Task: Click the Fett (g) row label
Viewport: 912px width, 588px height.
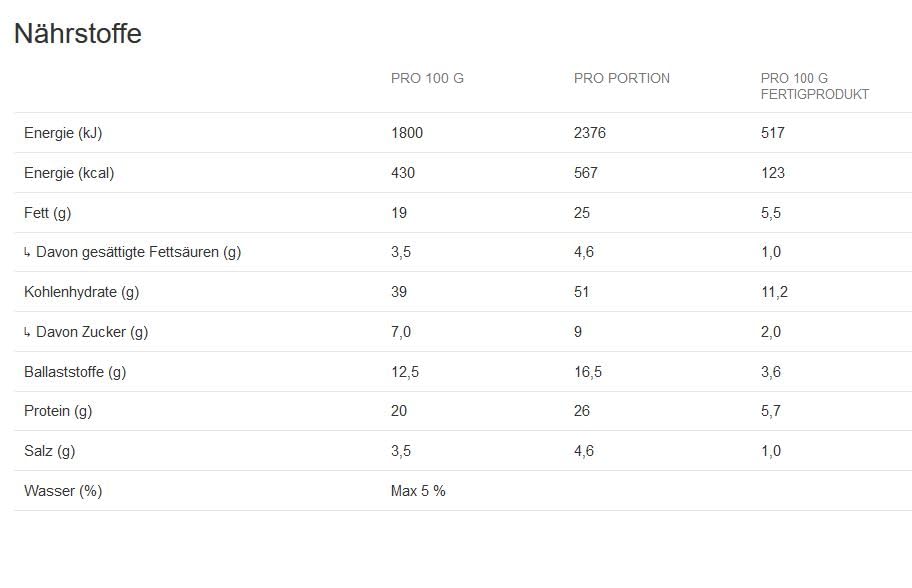Action: click(47, 213)
